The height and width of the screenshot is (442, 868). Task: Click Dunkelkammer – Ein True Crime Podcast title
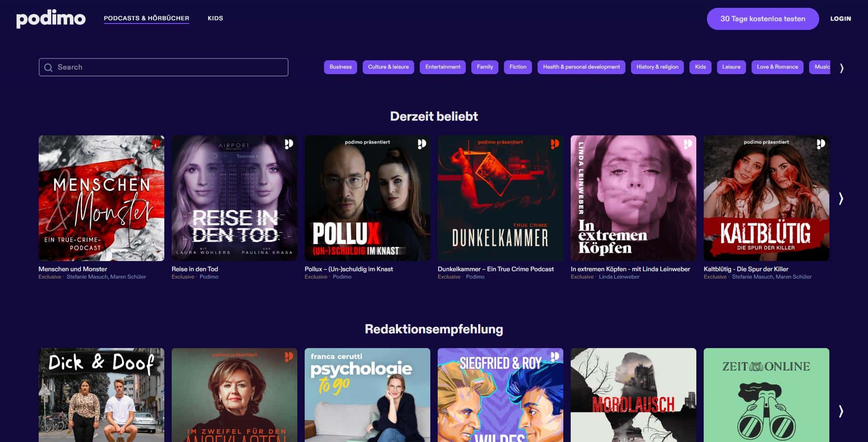496,269
